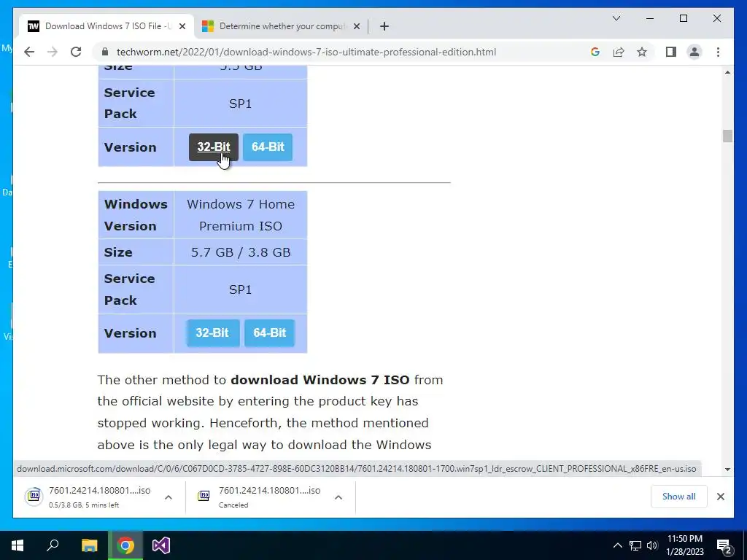747x560 pixels.
Task: Open the Google icon in address bar
Action: 595,52
